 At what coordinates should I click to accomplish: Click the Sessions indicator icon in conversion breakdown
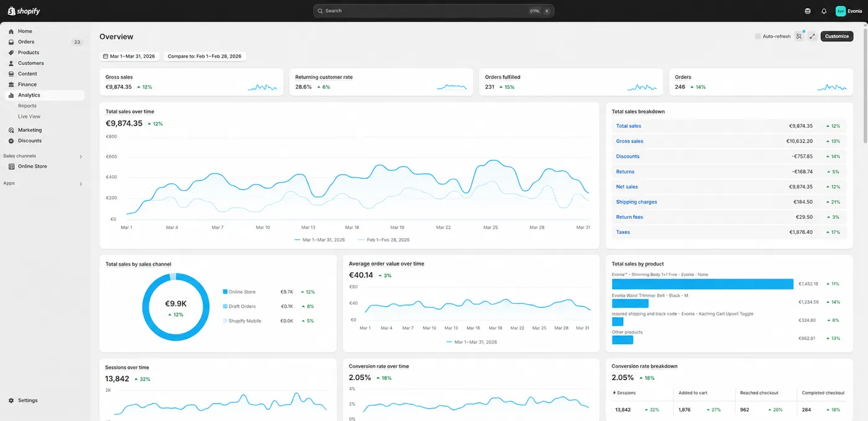pos(614,393)
